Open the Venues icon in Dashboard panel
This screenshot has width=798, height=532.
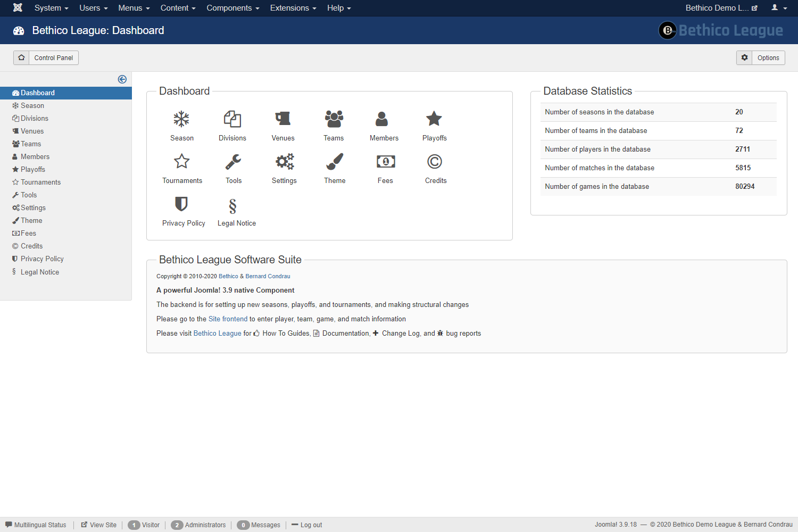click(283, 119)
